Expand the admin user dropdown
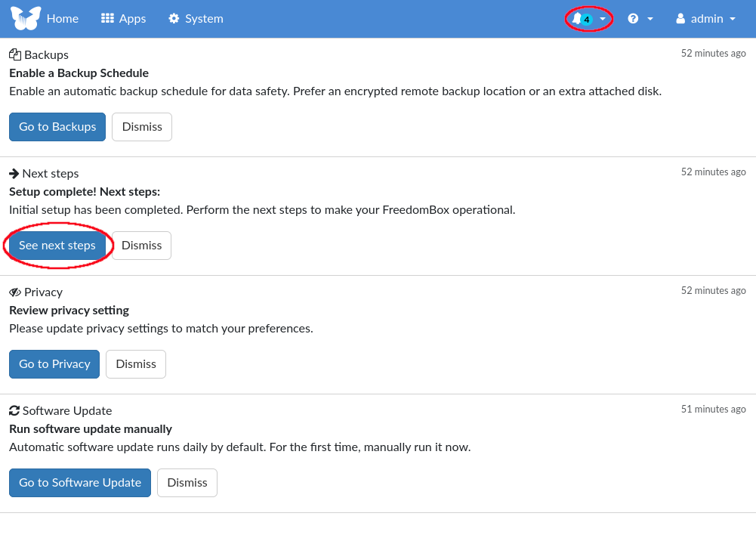Image resolution: width=756 pixels, height=538 pixels. point(706,18)
